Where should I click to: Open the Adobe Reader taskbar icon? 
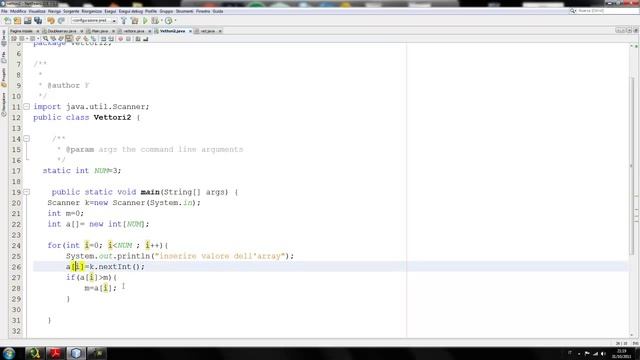click(x=55, y=353)
